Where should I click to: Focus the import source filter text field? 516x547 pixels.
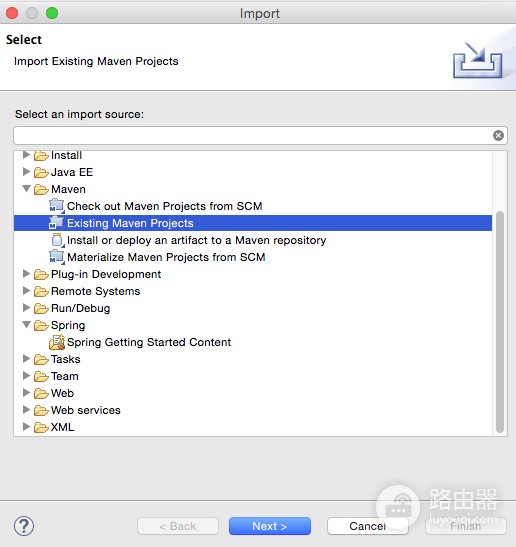[254, 135]
